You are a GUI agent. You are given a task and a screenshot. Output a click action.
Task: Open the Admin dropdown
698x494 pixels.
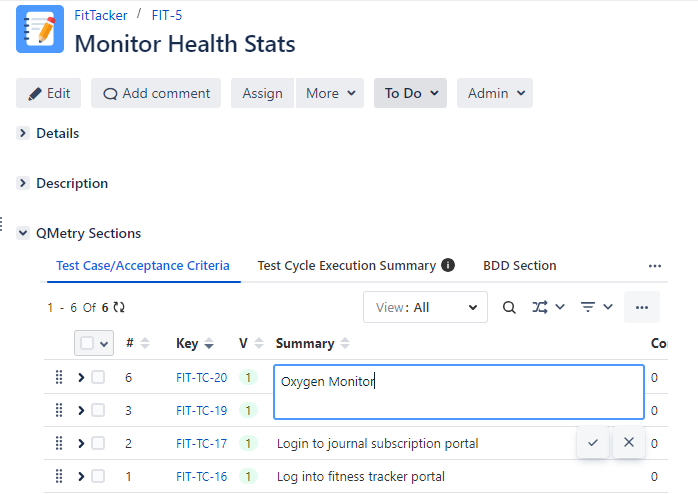pyautogui.click(x=495, y=93)
